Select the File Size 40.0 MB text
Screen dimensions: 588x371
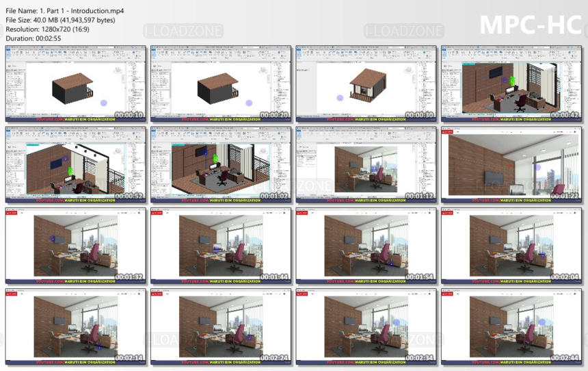pyautogui.click(x=60, y=20)
